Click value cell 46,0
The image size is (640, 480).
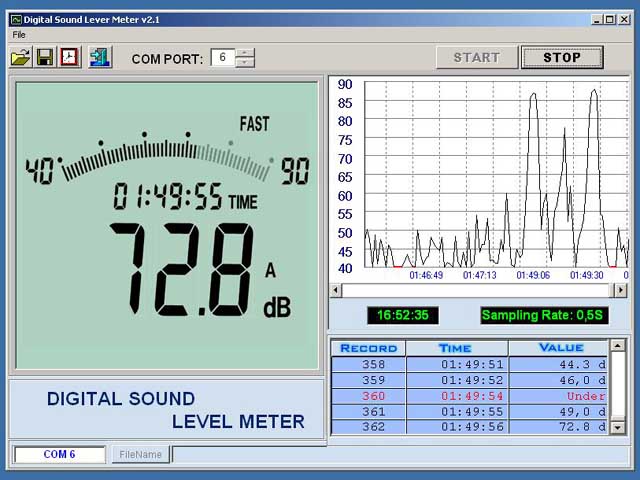tap(558, 380)
